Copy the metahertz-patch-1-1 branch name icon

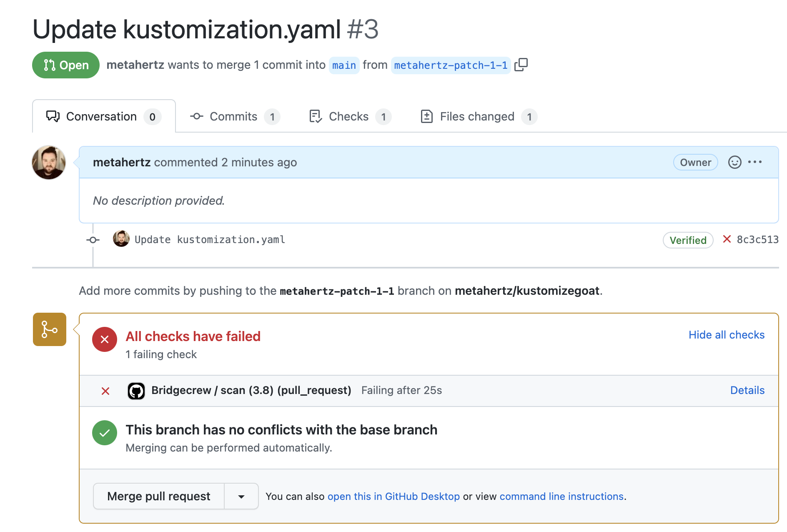(x=521, y=65)
